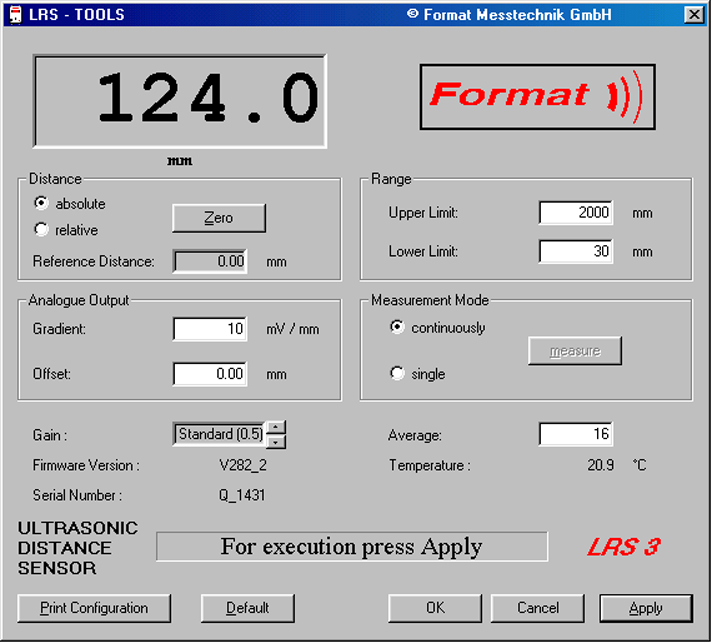712x643 pixels.
Task: Click the 124.0 distance readout
Action: (x=180, y=101)
